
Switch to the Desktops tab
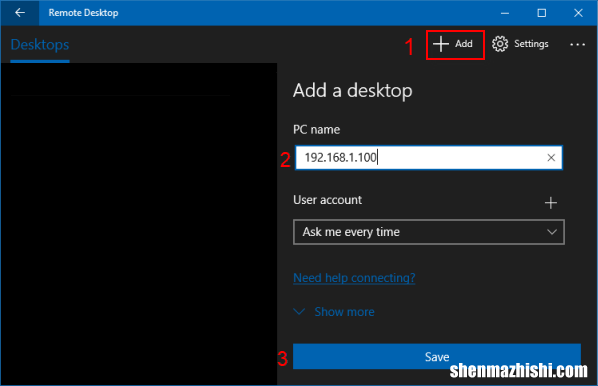coord(40,45)
